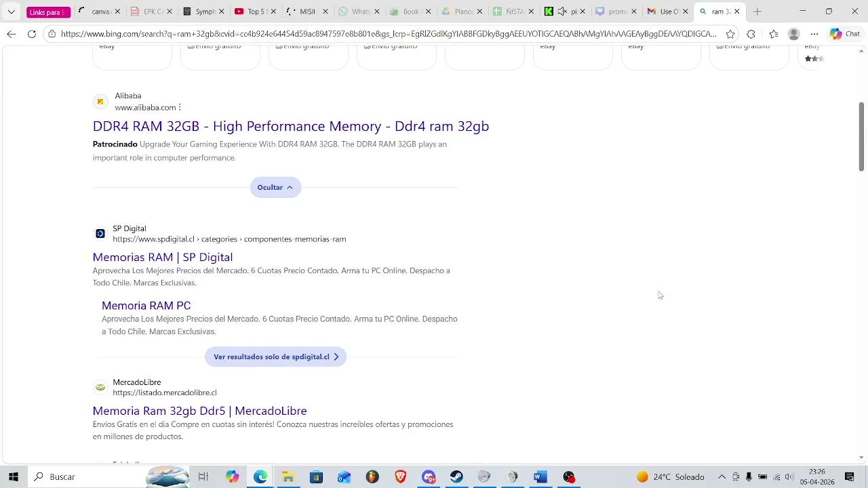This screenshot has width=868, height=488.
Task: Open Outlook from the taskbar
Action: pos(344,477)
